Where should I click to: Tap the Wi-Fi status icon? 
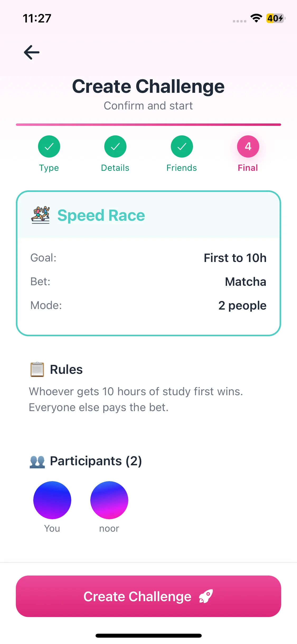pos(256,18)
